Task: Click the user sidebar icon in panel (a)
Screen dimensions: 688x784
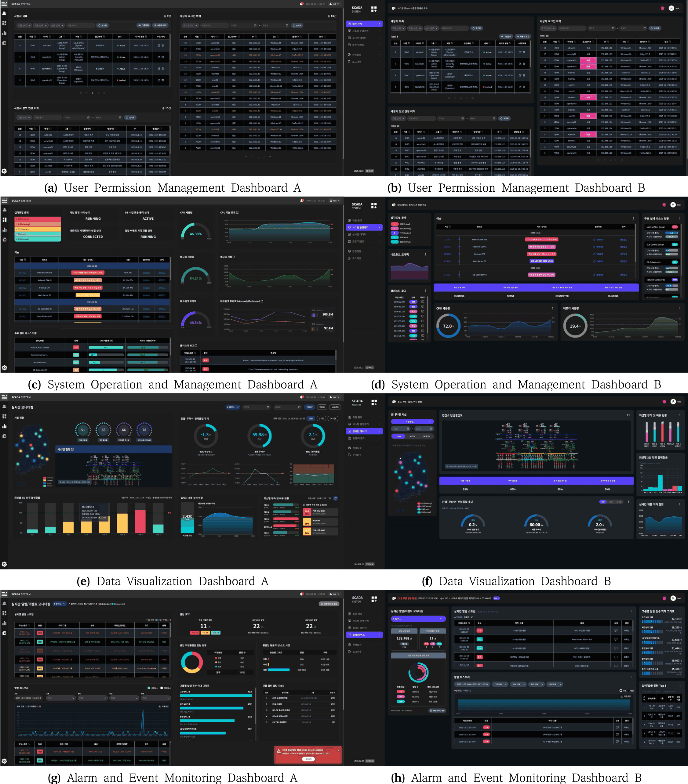Action: tap(4, 13)
